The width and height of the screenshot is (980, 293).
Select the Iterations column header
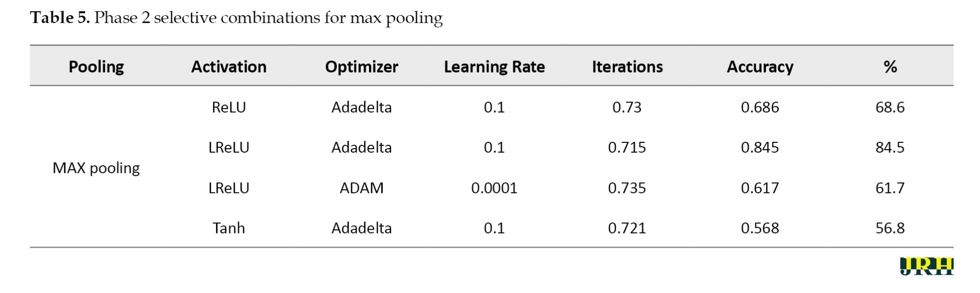pos(627,67)
